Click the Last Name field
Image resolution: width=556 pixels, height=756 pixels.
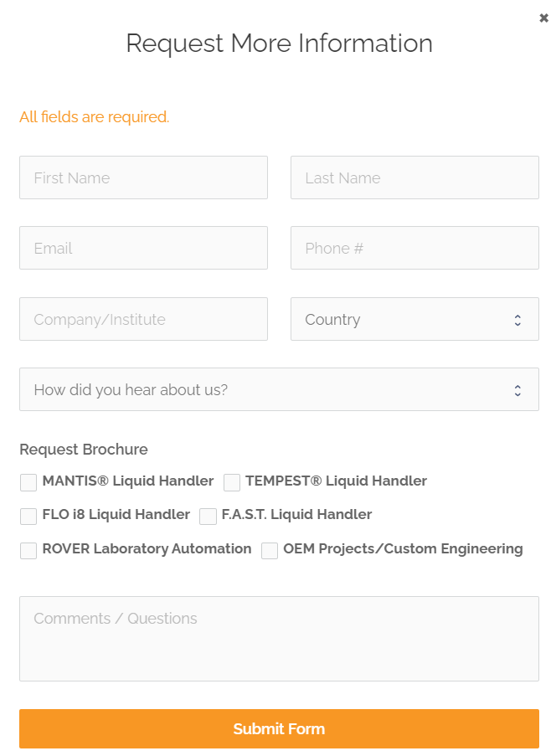(414, 177)
